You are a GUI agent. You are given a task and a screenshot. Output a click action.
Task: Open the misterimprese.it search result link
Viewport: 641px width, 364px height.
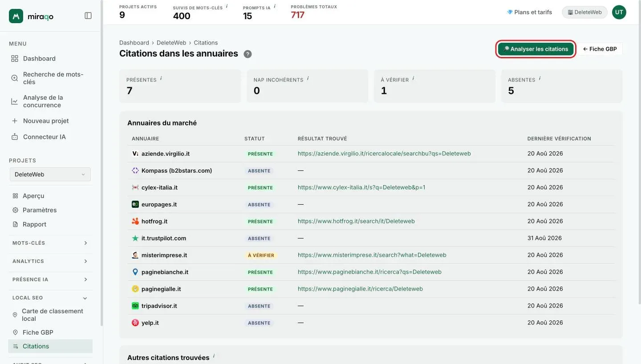click(x=372, y=255)
